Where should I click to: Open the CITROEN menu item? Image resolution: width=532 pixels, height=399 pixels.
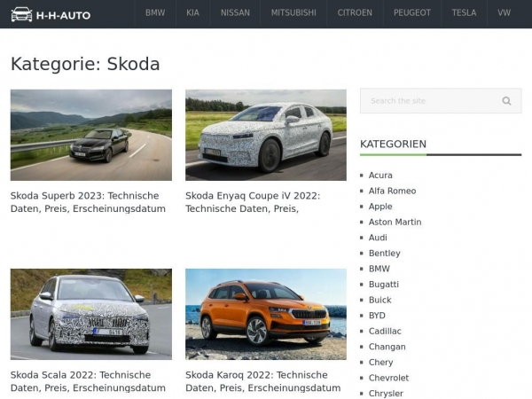pos(355,13)
